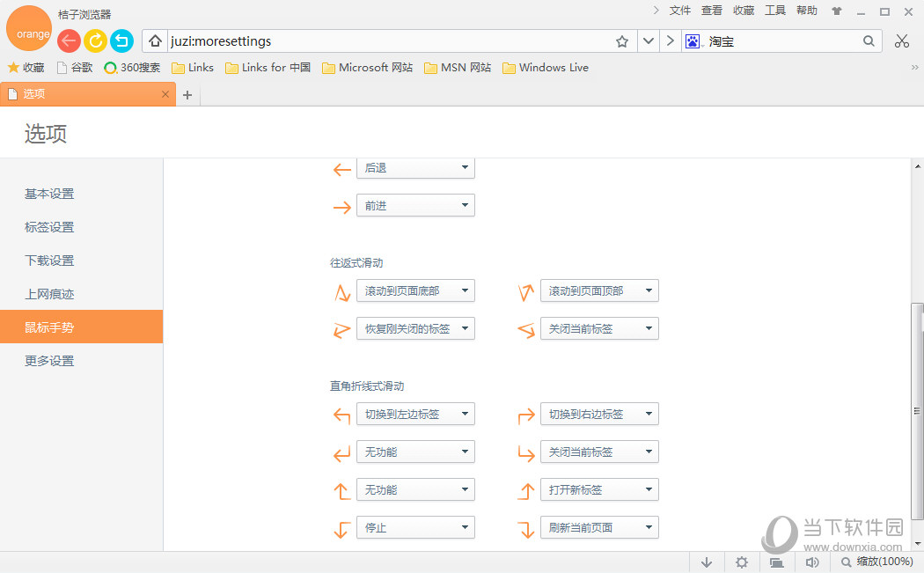
Task: Click the blue undo-close-tab button
Action: pyautogui.click(x=121, y=40)
